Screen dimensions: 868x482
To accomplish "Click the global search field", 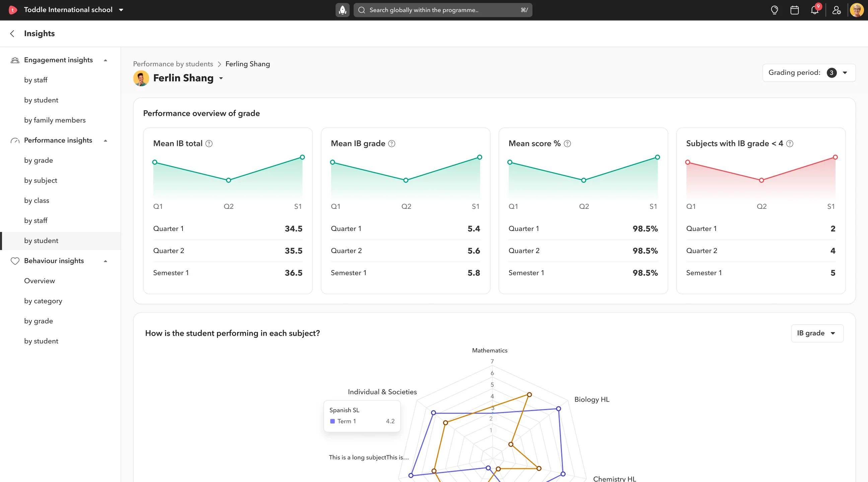I will coord(443,10).
